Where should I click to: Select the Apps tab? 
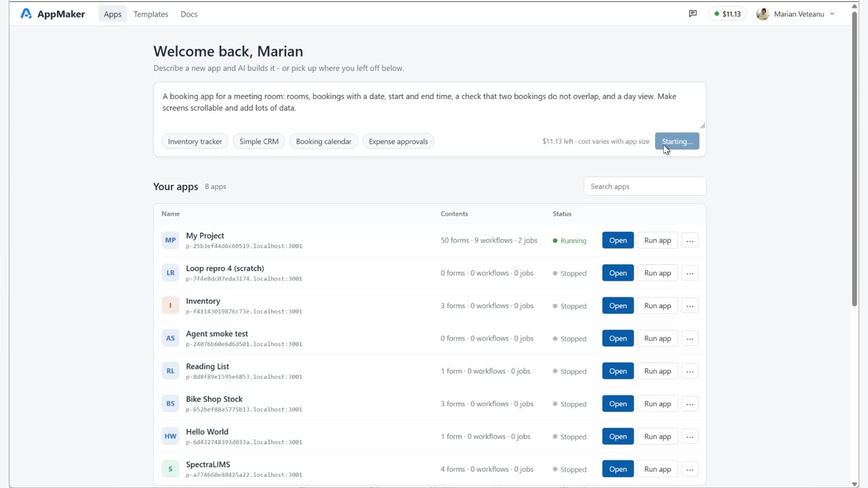113,14
